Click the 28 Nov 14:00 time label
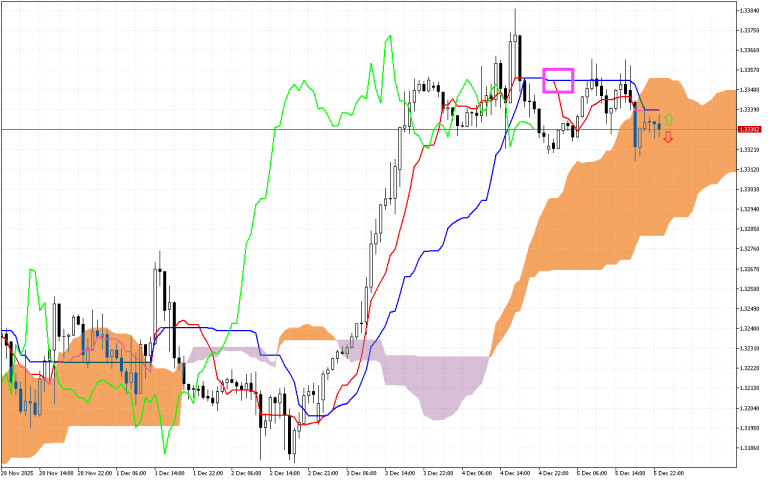 tap(56, 473)
